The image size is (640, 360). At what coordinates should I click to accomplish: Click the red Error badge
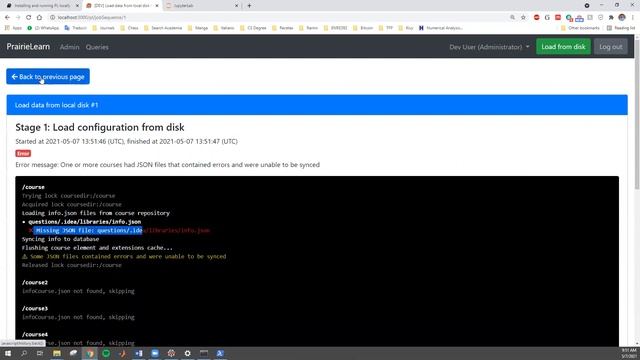[23, 153]
